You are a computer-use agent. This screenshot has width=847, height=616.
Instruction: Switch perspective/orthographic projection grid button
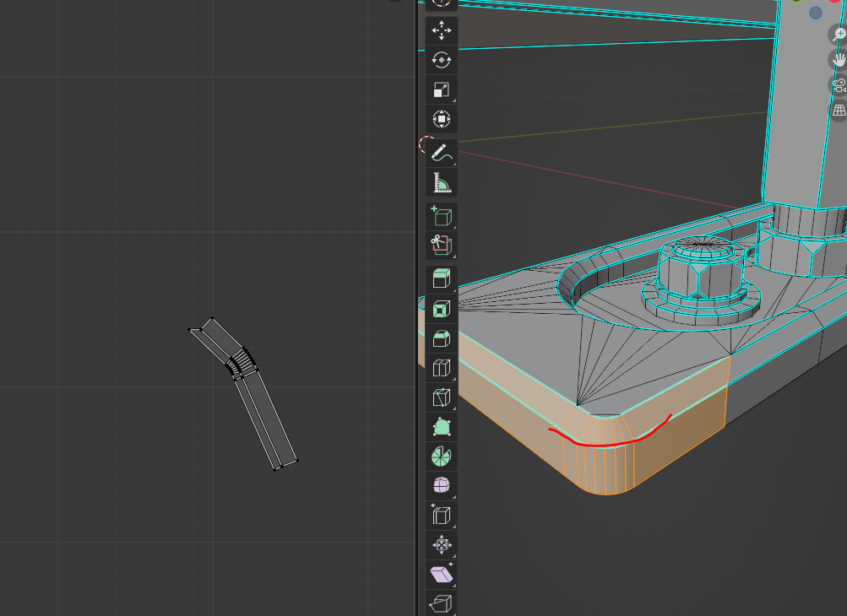coord(839,111)
